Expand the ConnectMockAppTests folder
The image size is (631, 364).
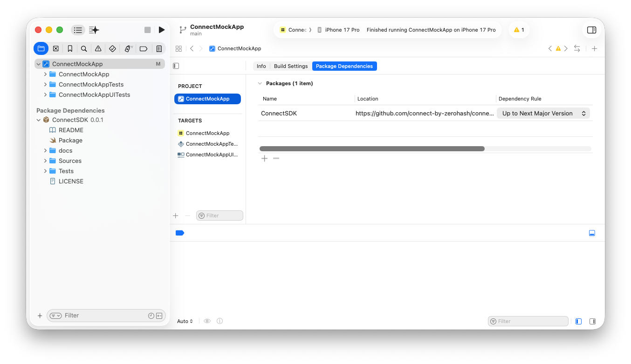[x=45, y=85]
